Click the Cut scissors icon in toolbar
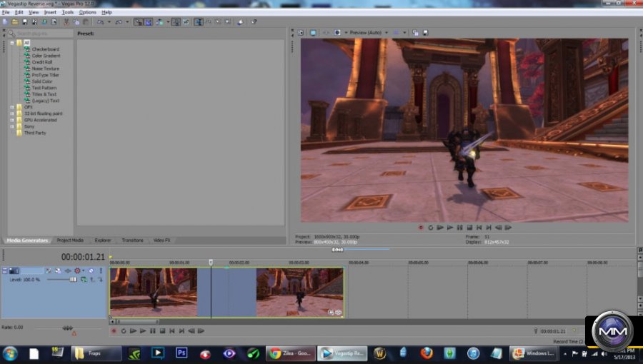Image resolution: width=643 pixels, height=364 pixels. click(66, 22)
